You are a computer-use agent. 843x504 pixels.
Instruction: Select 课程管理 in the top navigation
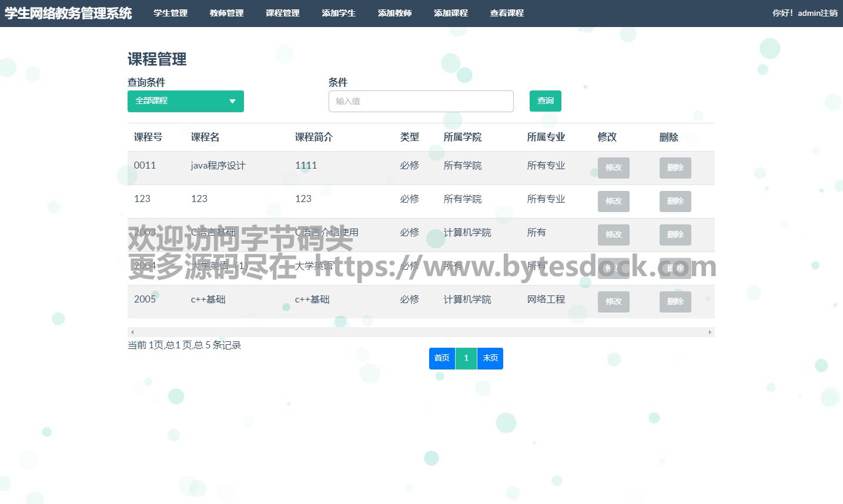click(x=282, y=13)
